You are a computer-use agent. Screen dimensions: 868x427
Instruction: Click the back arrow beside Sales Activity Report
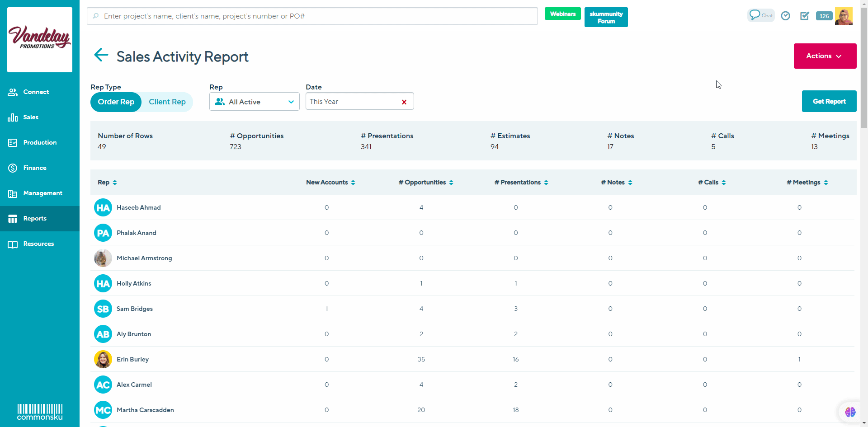pyautogui.click(x=101, y=55)
